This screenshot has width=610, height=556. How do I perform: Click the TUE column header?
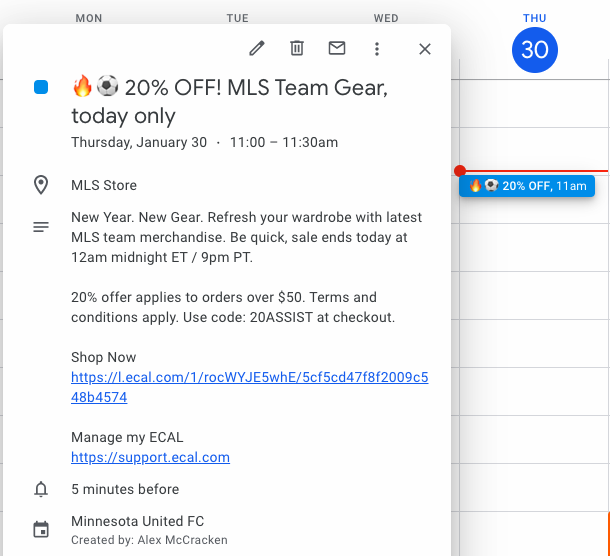(x=237, y=18)
